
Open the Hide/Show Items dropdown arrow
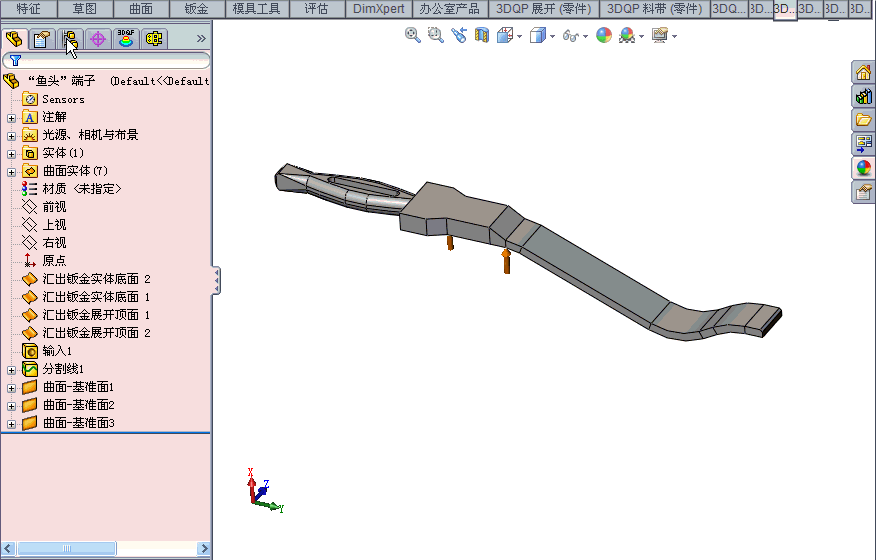585,36
